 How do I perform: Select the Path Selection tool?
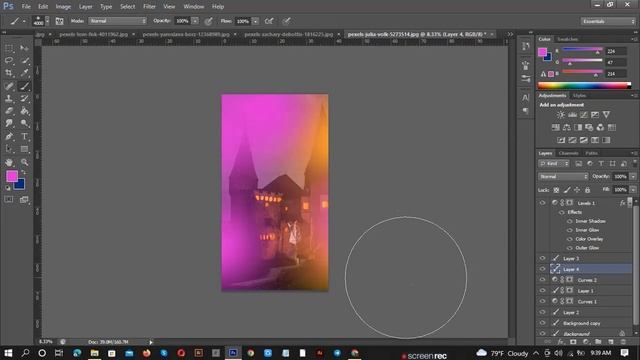[9, 149]
